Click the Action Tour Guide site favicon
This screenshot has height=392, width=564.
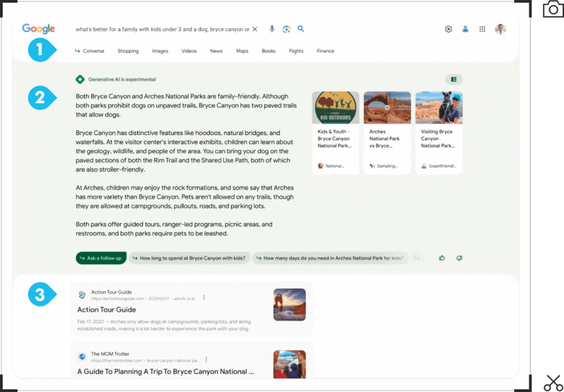[x=82, y=295]
